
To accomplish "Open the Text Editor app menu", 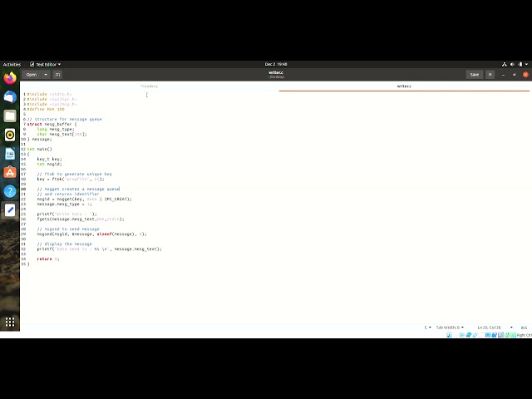I will click(45, 64).
